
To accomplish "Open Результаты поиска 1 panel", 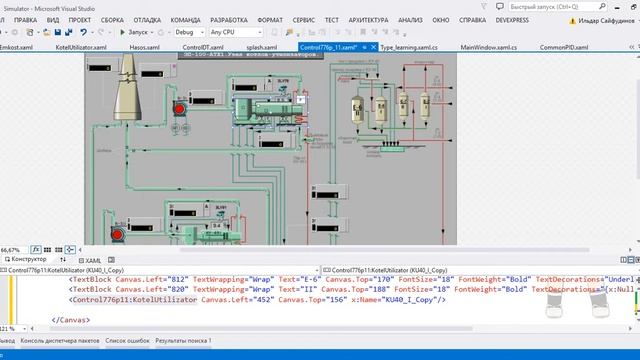I will pos(183,340).
